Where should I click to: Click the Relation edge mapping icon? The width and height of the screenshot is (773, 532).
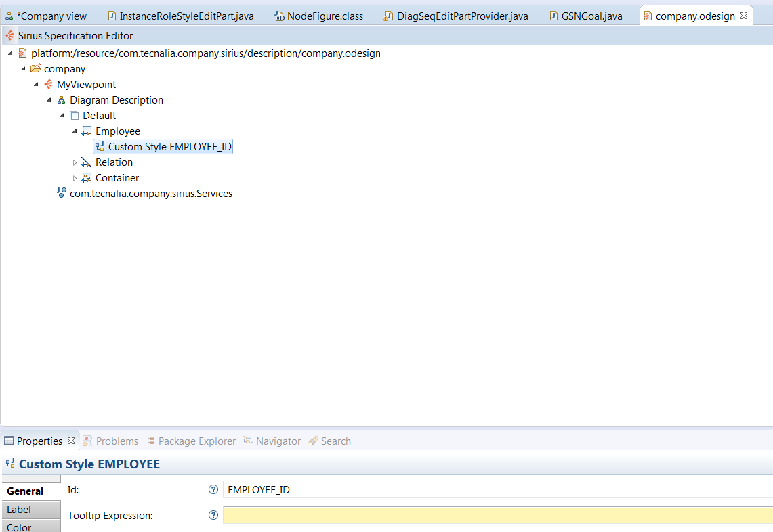(x=86, y=162)
